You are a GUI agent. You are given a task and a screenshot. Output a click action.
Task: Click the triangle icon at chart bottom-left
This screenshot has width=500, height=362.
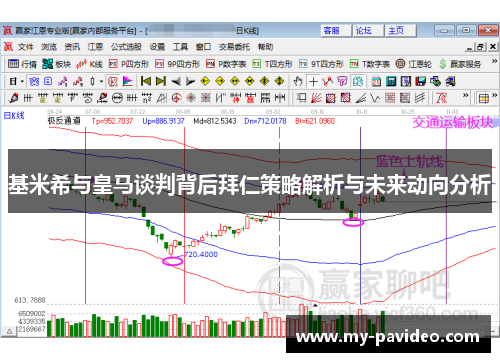coord(10,331)
